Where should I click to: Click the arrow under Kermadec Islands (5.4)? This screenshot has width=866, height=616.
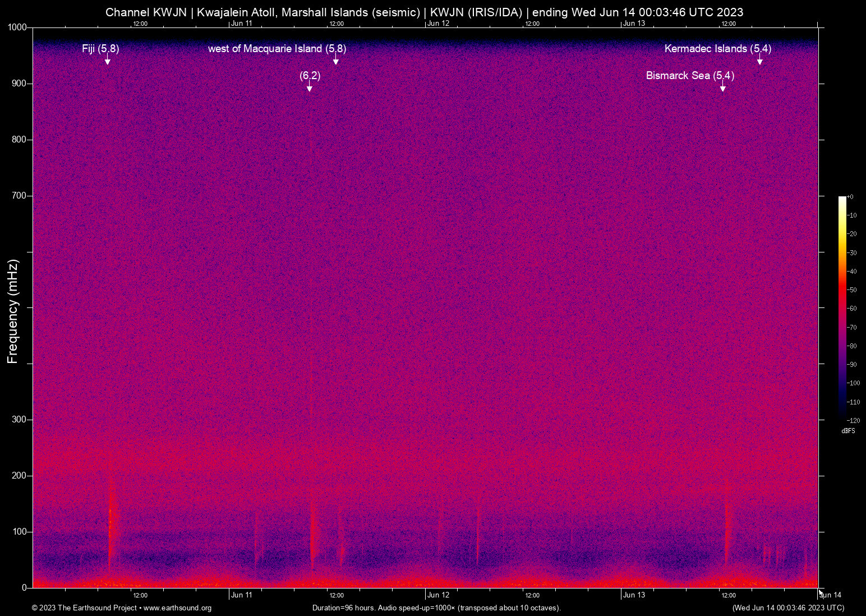click(x=759, y=61)
